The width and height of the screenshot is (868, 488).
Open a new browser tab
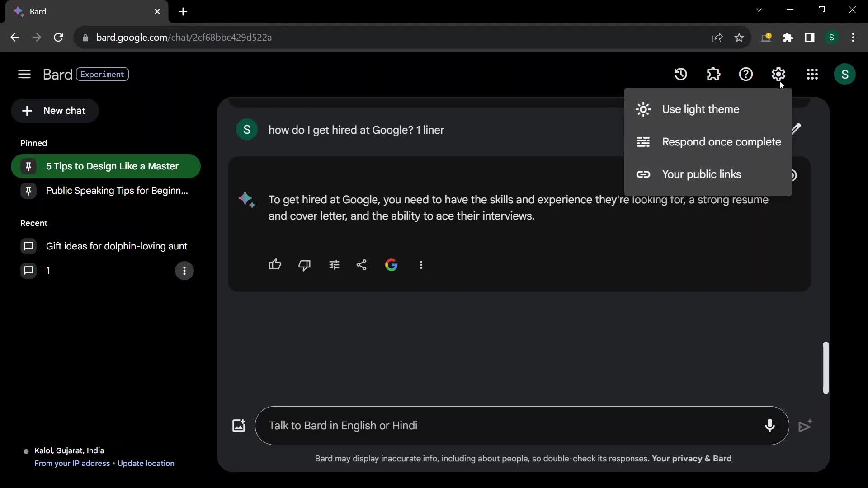[x=183, y=12]
